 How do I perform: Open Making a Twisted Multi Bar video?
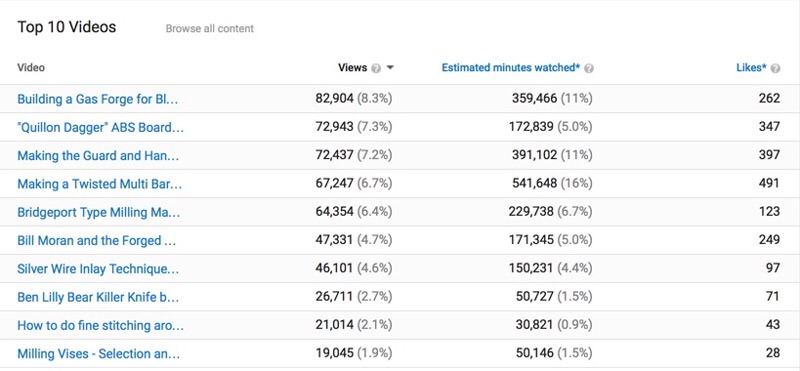coord(99,184)
